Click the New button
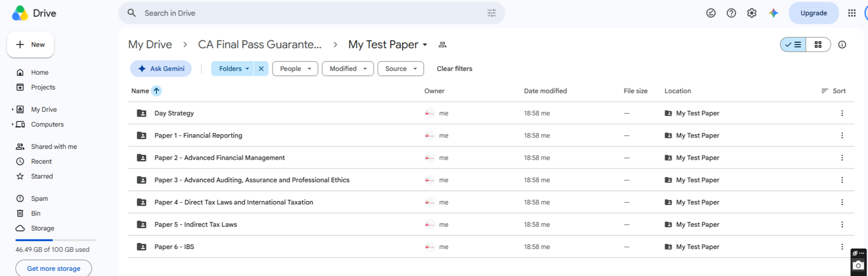The height and width of the screenshot is (276, 868). pyautogui.click(x=30, y=44)
